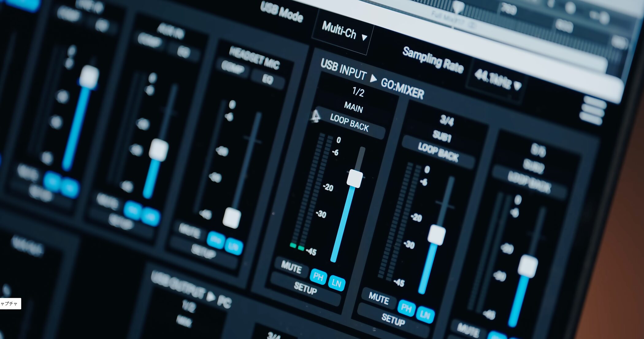Toggle PH routing on HEADSET MIC channel
The height and width of the screenshot is (339, 644).
tap(216, 240)
